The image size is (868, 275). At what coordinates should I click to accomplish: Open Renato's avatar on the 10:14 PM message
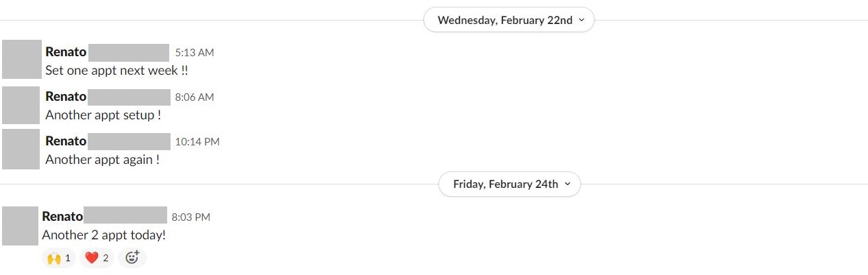click(21, 149)
